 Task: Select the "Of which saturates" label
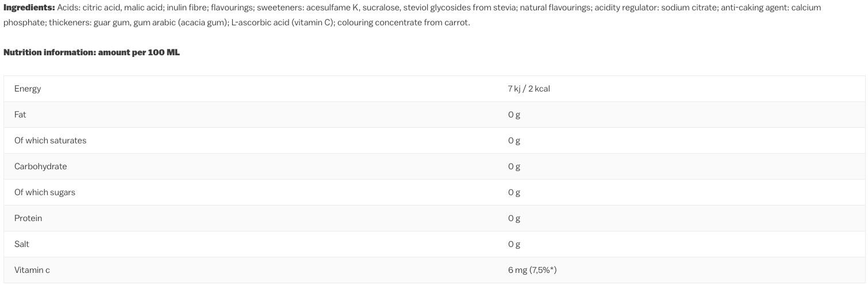[50, 140]
